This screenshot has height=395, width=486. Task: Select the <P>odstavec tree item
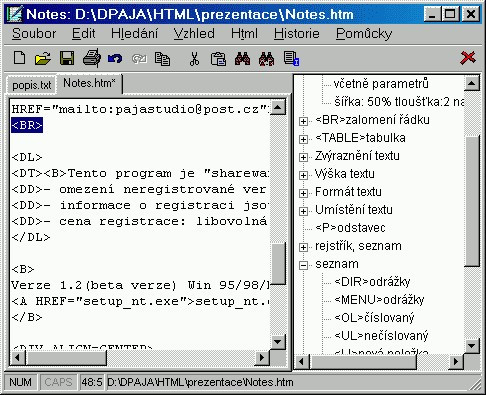tap(350, 228)
